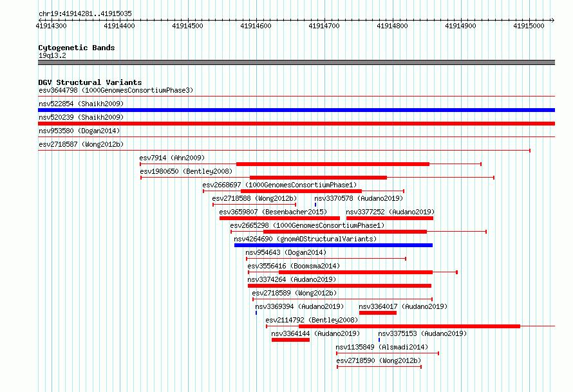Screen dimensions: 573x392
Task: Select the red nsv3377252 bar
Action: [x=390, y=218]
